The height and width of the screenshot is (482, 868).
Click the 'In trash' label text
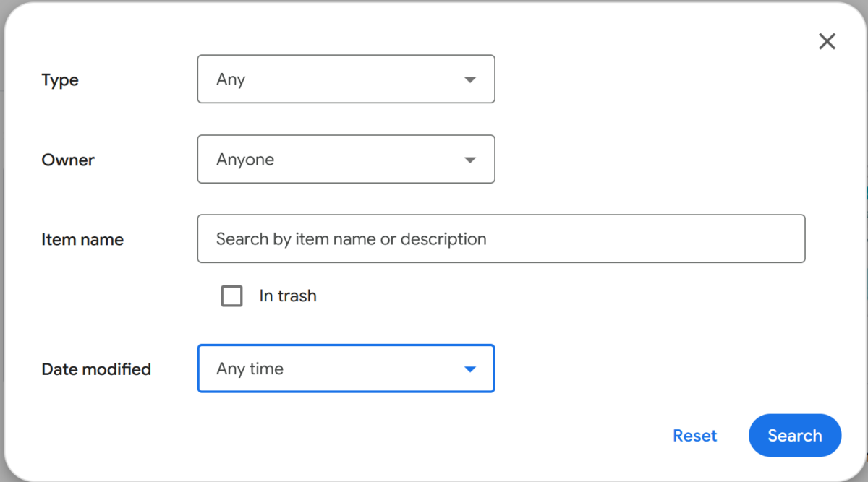pyautogui.click(x=288, y=296)
